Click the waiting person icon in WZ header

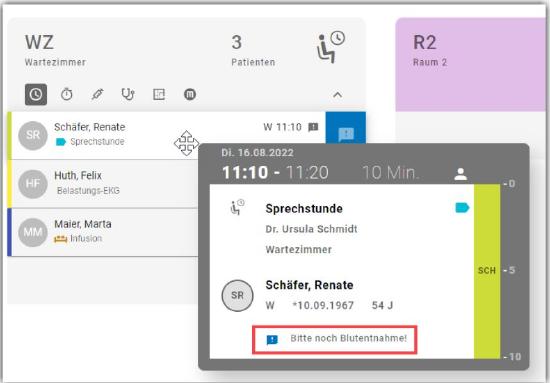tap(330, 47)
